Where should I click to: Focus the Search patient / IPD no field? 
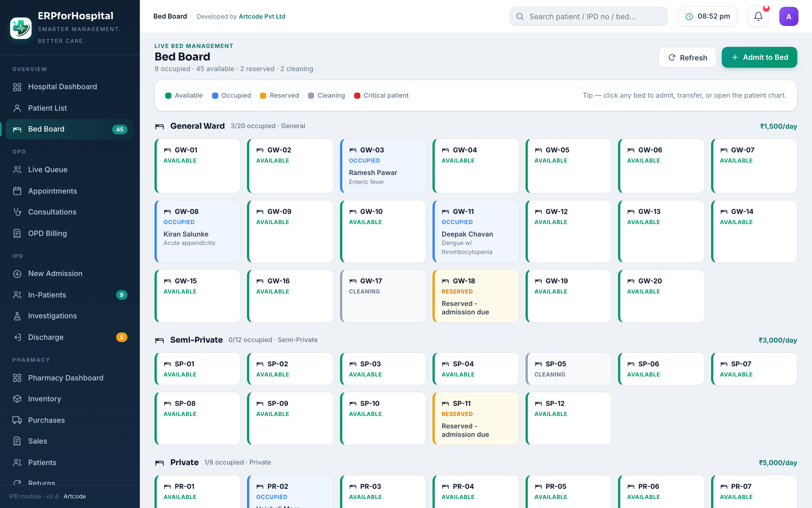[588, 16]
